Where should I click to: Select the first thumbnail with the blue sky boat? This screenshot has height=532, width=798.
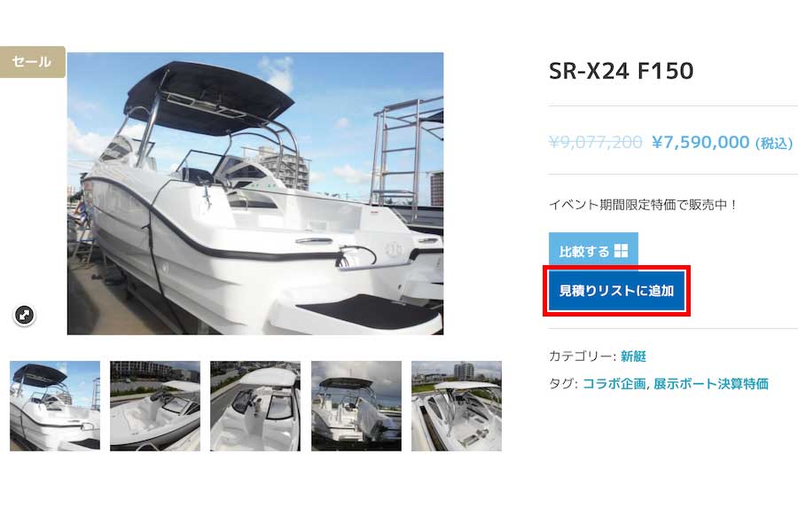point(55,406)
